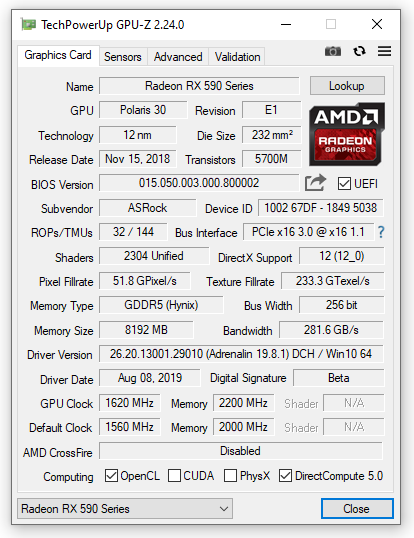Click the refresh arrows icon
This screenshot has width=414, height=538.
tap(359, 51)
